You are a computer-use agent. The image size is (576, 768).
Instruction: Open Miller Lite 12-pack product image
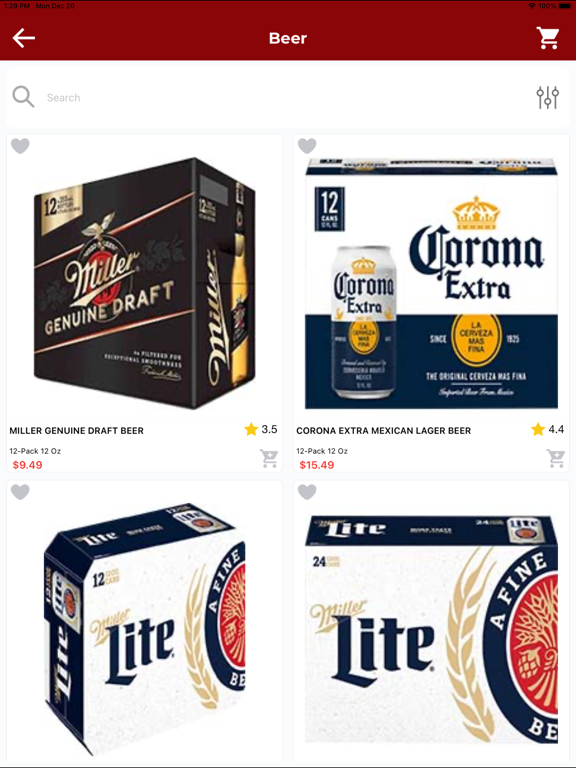[144, 628]
